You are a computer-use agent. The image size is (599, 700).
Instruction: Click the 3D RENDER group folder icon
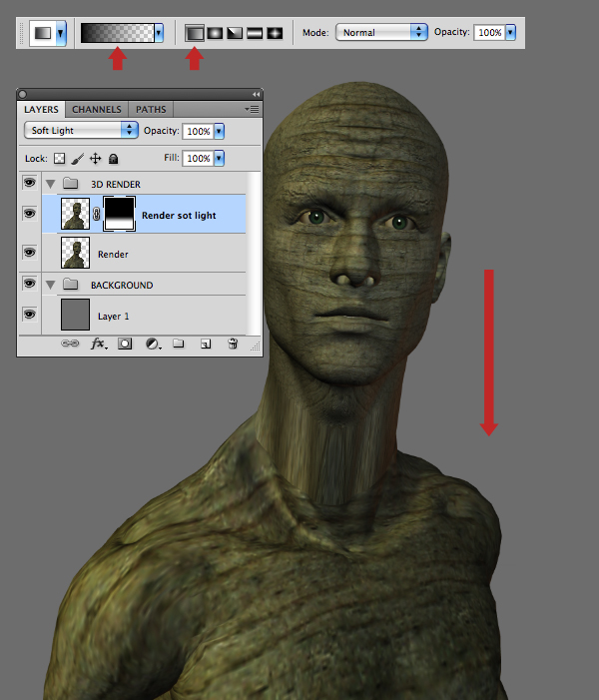(x=71, y=183)
